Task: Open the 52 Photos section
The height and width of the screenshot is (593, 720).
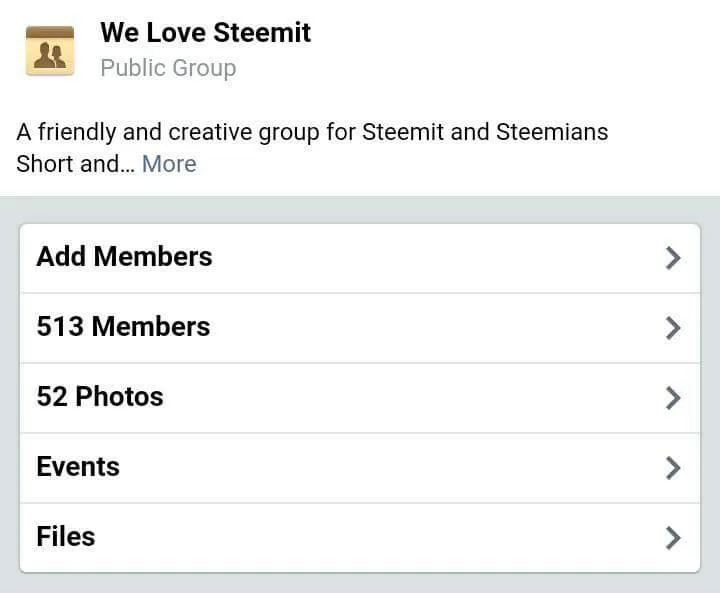Action: pyautogui.click(x=360, y=398)
